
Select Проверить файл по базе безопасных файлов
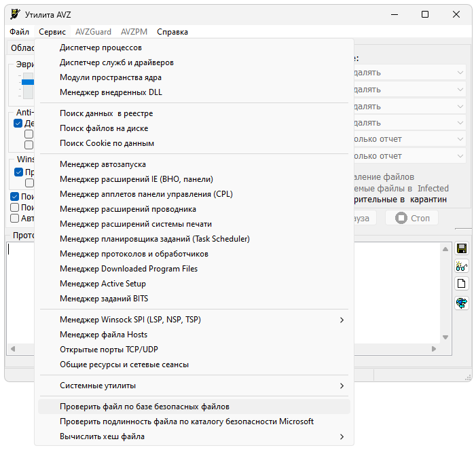(145, 407)
